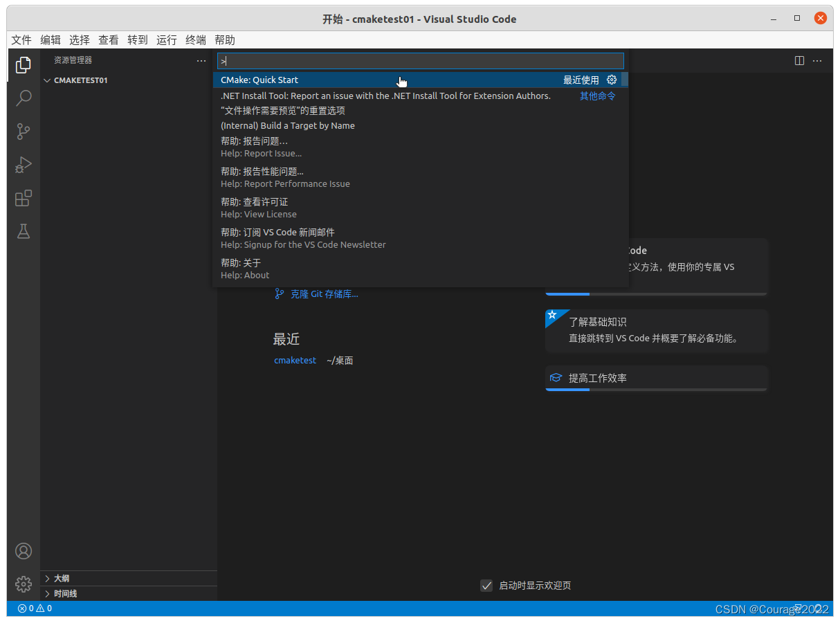Open the Testing flask view
The image size is (840, 623).
point(24,232)
